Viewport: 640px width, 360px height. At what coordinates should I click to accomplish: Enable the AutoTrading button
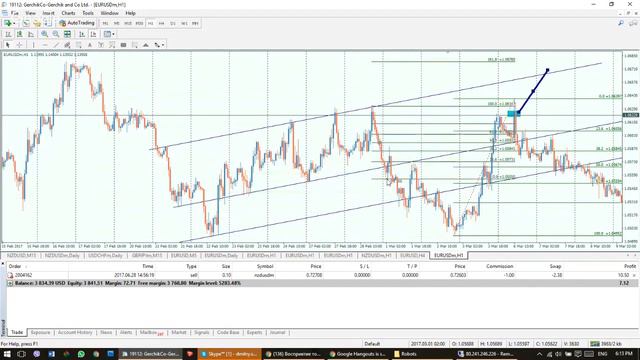77,23
